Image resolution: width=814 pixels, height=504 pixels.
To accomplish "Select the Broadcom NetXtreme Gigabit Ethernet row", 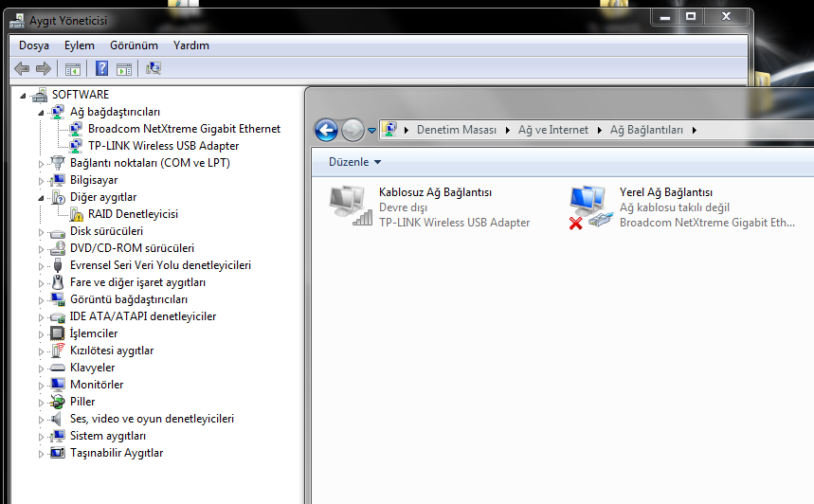I will (184, 129).
